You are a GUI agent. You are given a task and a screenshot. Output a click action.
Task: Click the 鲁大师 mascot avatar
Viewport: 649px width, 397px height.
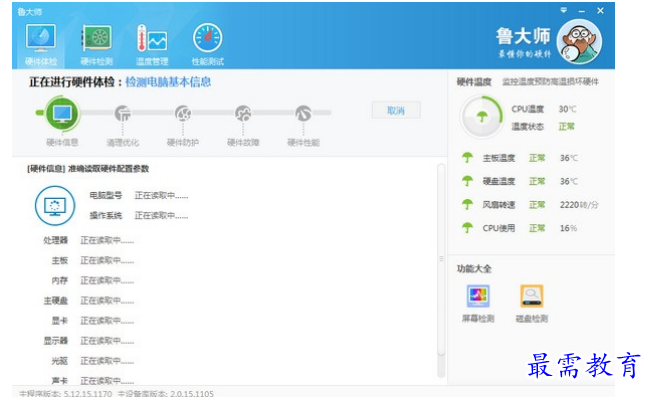tap(579, 41)
